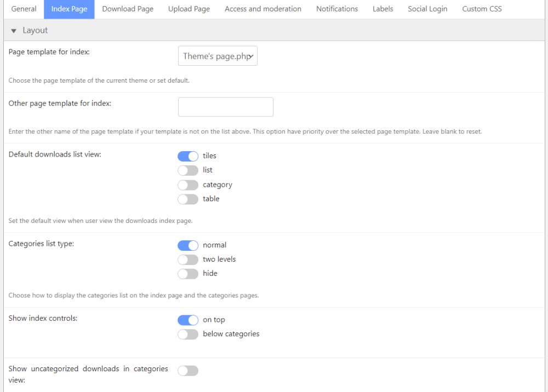The image size is (548, 392).
Task: Click the Other page template input field
Action: tap(225, 107)
